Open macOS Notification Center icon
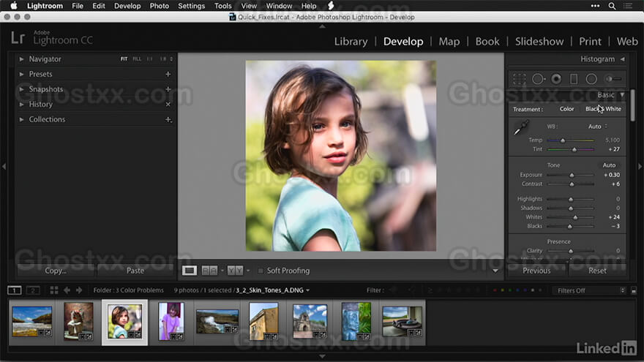Viewport: 644px width, 362px height. 628,6
